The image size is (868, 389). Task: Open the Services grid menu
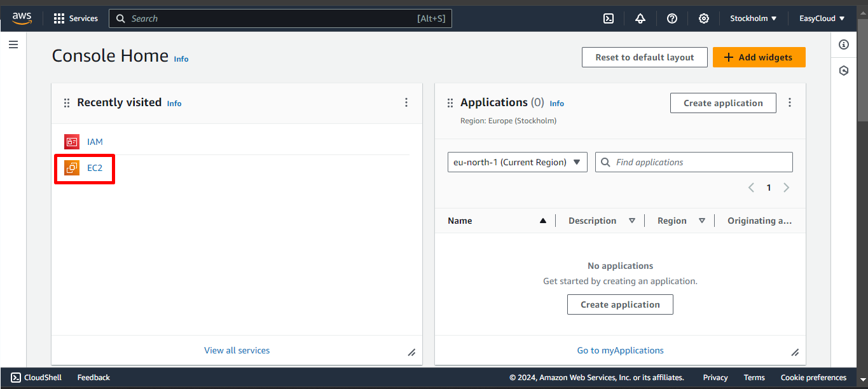coord(76,18)
